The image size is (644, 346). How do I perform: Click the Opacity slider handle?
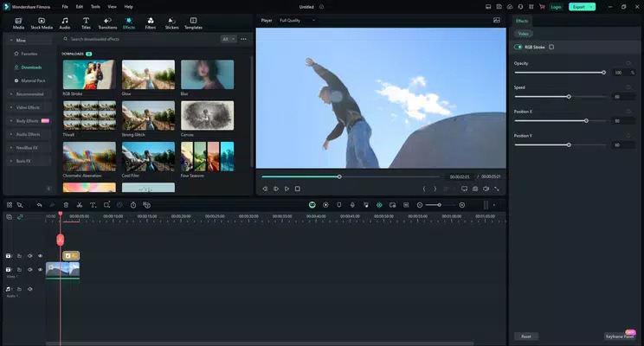pyautogui.click(x=602, y=73)
